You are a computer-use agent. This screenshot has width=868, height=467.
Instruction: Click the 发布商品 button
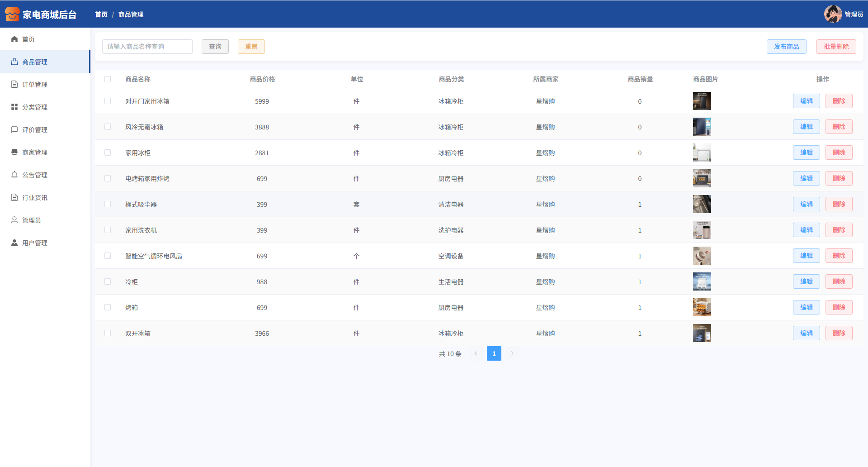pyautogui.click(x=786, y=47)
